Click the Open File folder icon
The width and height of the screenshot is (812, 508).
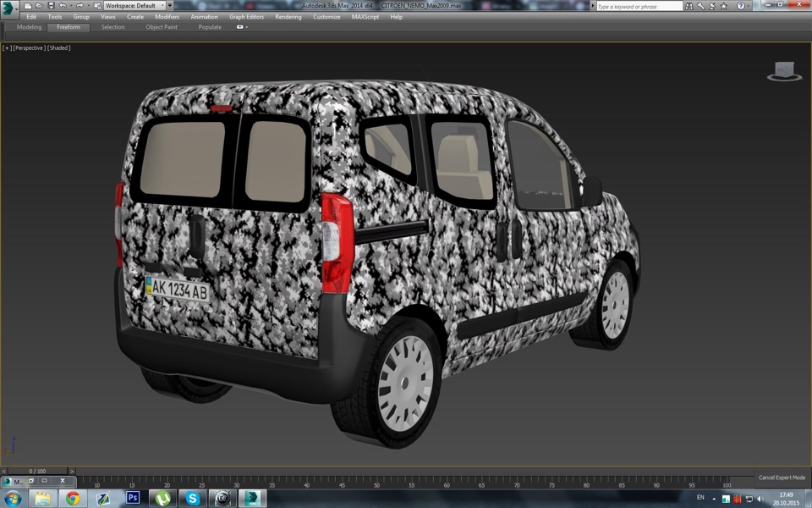40,6
